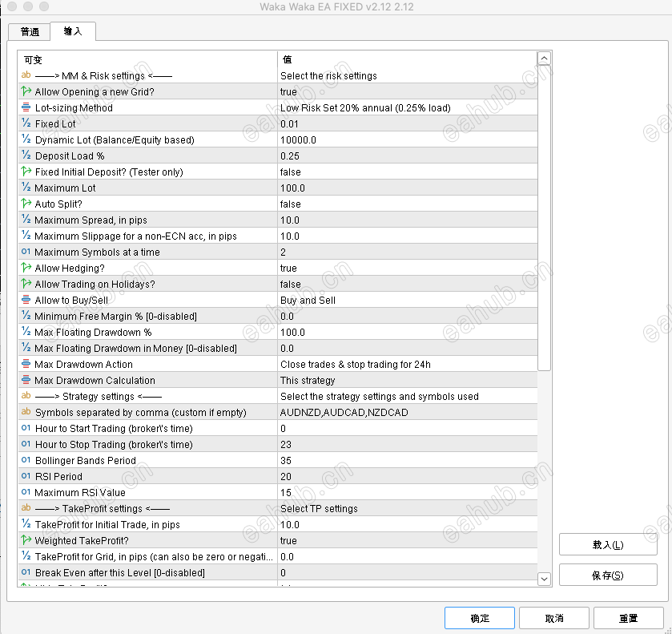Click the string icon beside MM & Risk settings
Viewport: 672px width, 634px height.
[x=26, y=75]
